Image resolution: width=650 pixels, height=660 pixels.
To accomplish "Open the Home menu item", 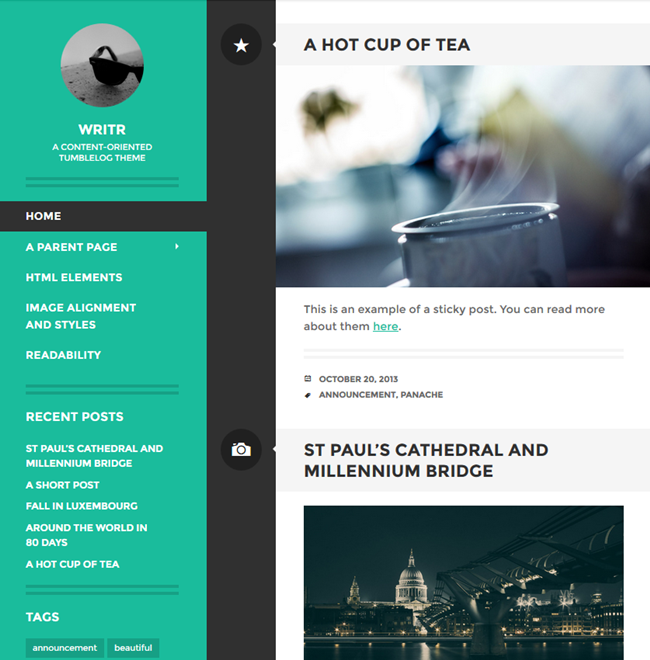I will point(43,216).
